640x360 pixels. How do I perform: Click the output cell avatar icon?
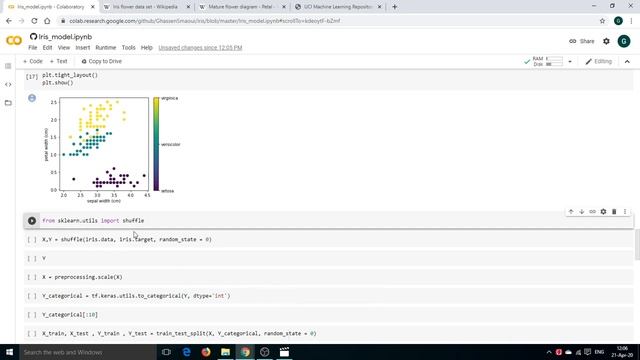coord(32,98)
